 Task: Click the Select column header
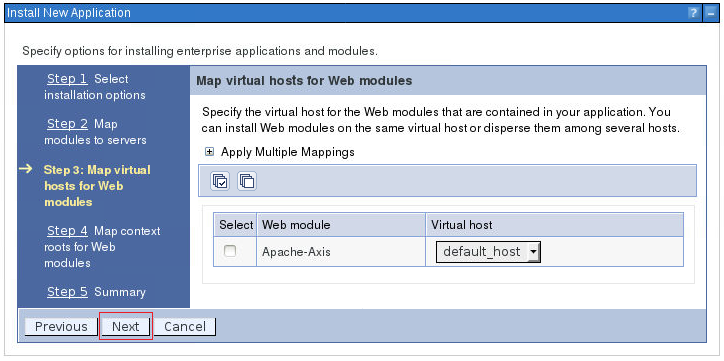(x=236, y=225)
